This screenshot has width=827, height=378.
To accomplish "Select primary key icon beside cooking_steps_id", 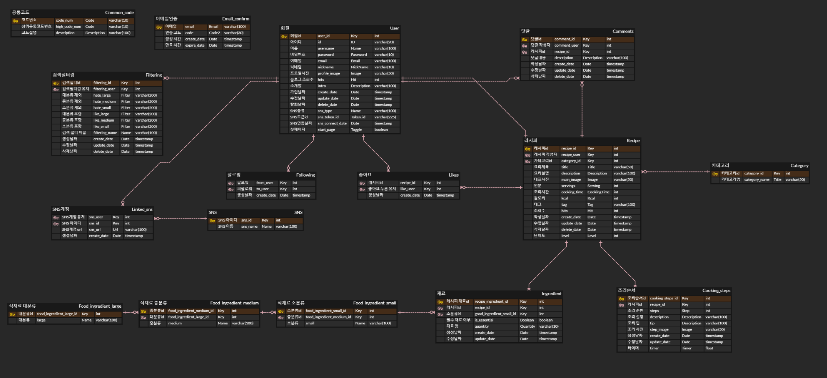I will click(621, 298).
